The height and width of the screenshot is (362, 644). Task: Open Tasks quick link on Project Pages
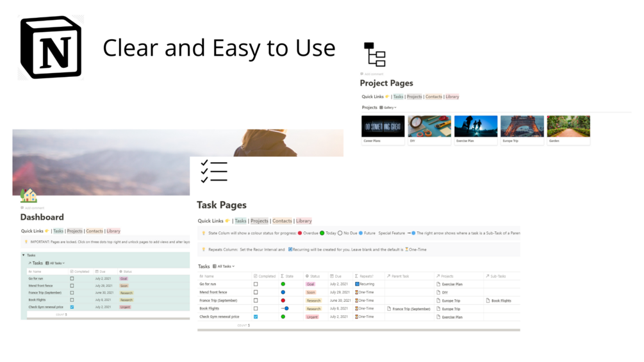click(x=398, y=97)
